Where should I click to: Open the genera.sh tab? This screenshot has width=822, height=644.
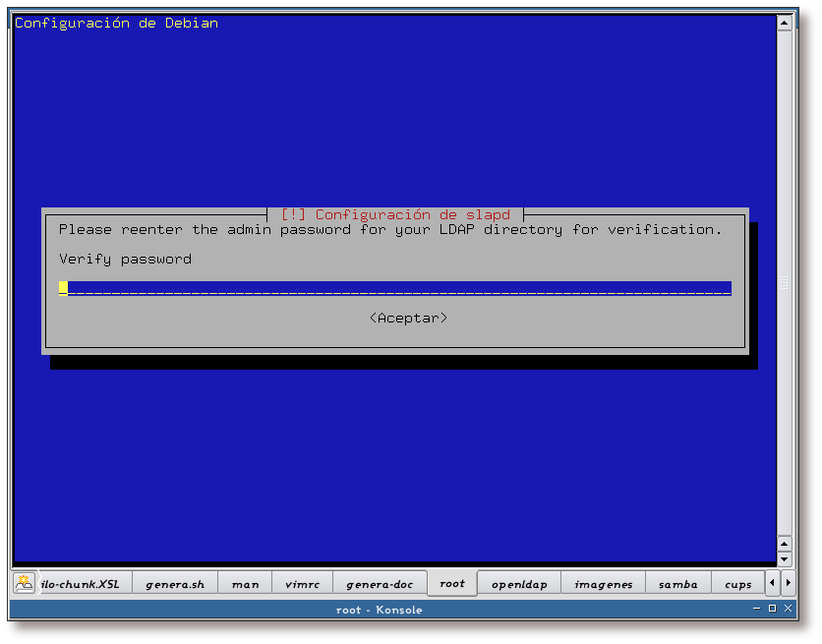point(175,584)
